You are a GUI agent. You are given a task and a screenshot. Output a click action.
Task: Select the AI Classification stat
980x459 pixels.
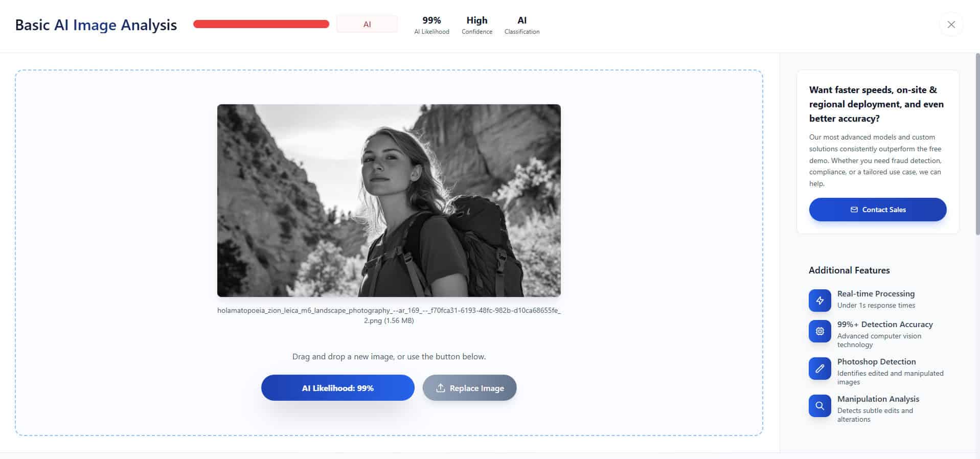521,25
